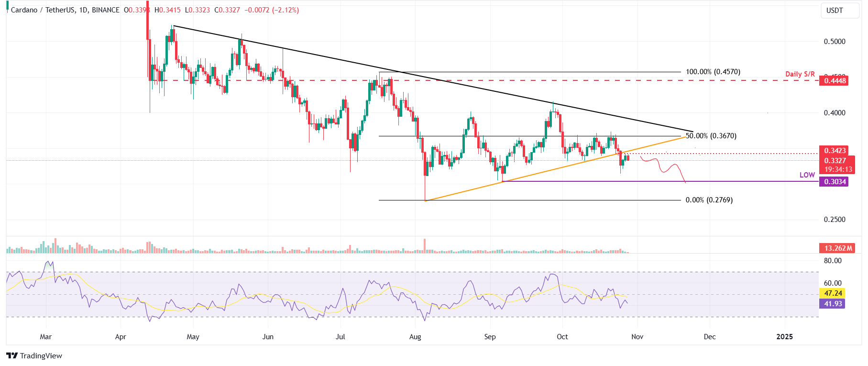The height and width of the screenshot is (366, 868).
Task: Click the Oct date axis label
Action: (x=562, y=337)
